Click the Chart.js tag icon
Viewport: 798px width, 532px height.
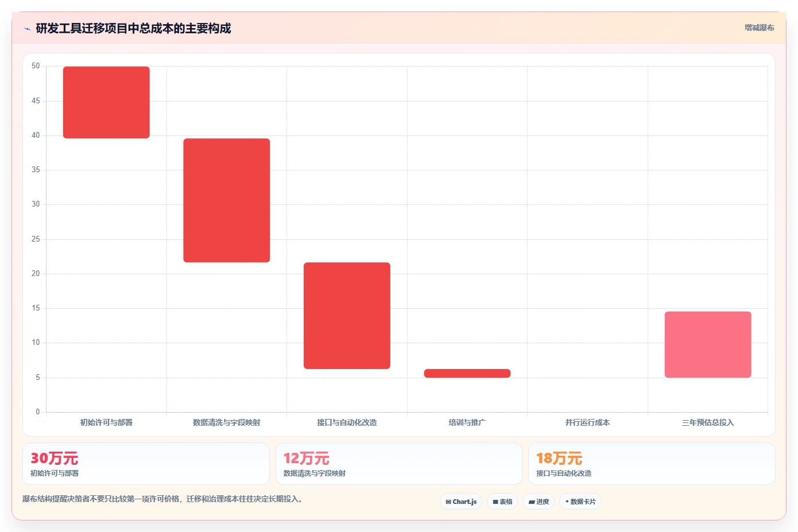click(448, 502)
